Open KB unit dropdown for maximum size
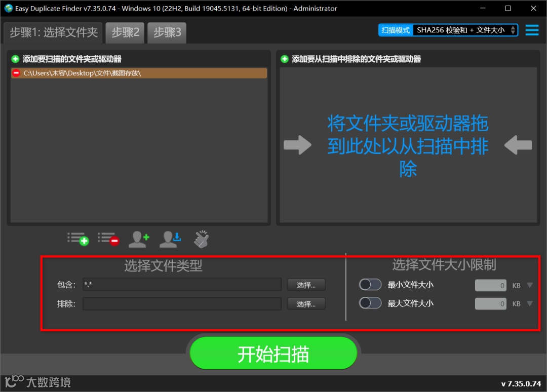This screenshot has width=547, height=392. point(530,303)
